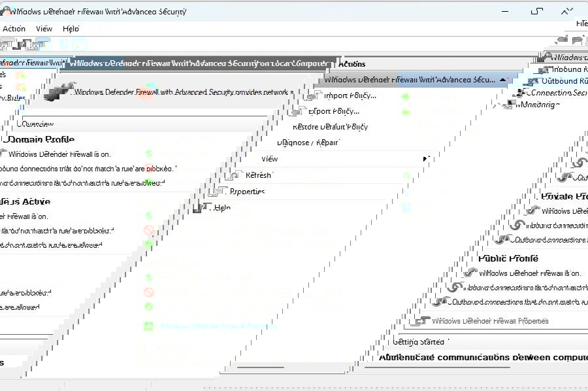
Task: Click the Connection Security Rules tree icon
Action: pos(521,93)
